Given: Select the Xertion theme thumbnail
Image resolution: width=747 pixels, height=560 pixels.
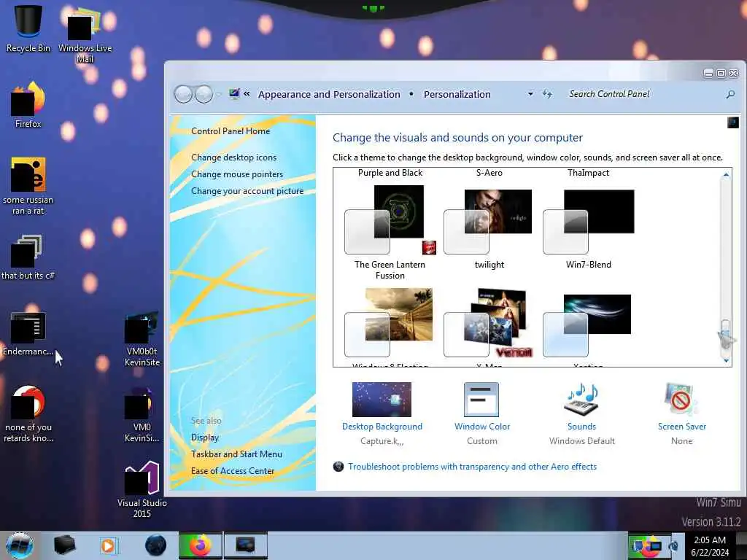Looking at the screenshot, I should 587,326.
